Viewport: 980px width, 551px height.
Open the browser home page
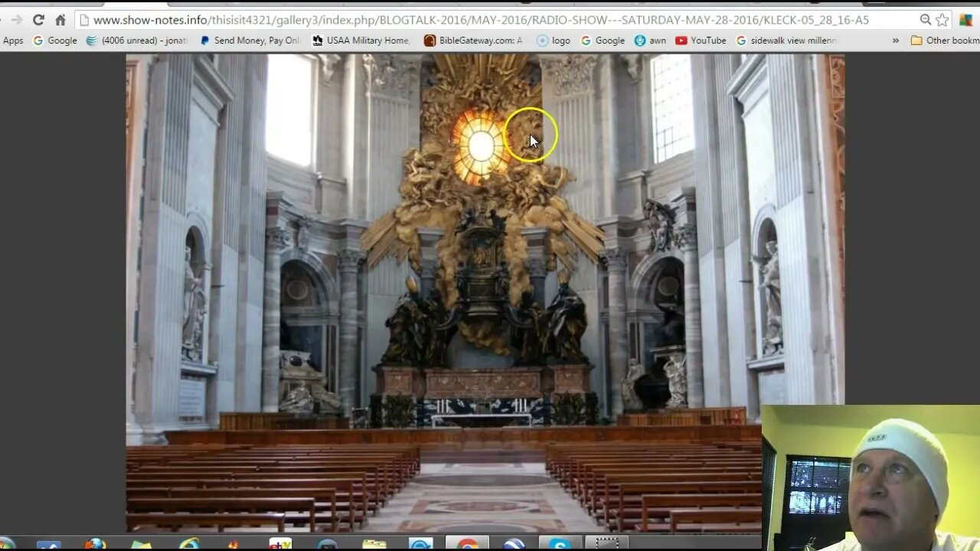pos(60,20)
